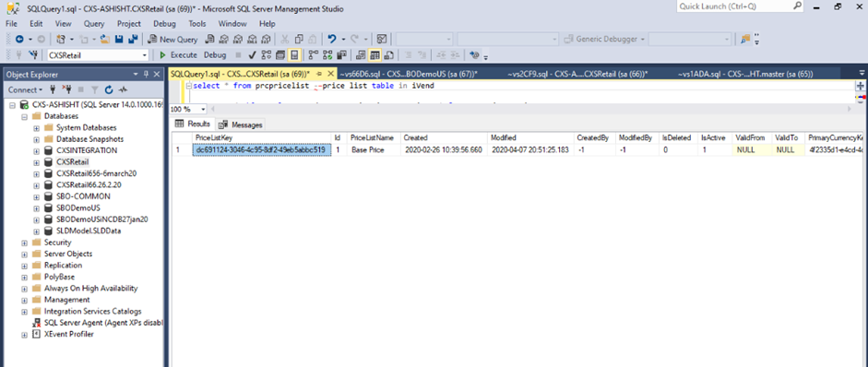Click Object Explorer activity monitor pulse icon
The width and height of the screenshot is (868, 367).
(x=123, y=89)
